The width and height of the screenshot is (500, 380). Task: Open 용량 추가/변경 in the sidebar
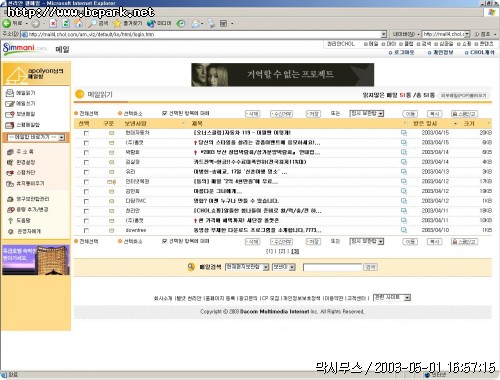32,210
